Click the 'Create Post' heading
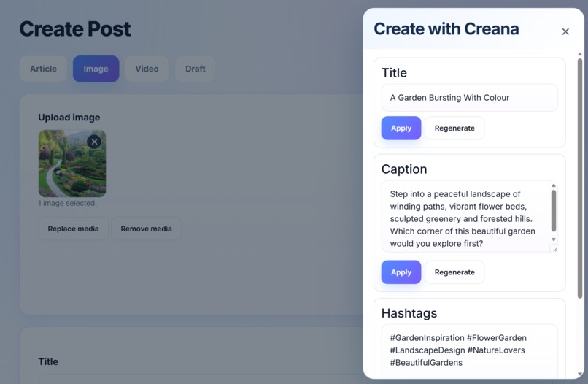 point(75,29)
